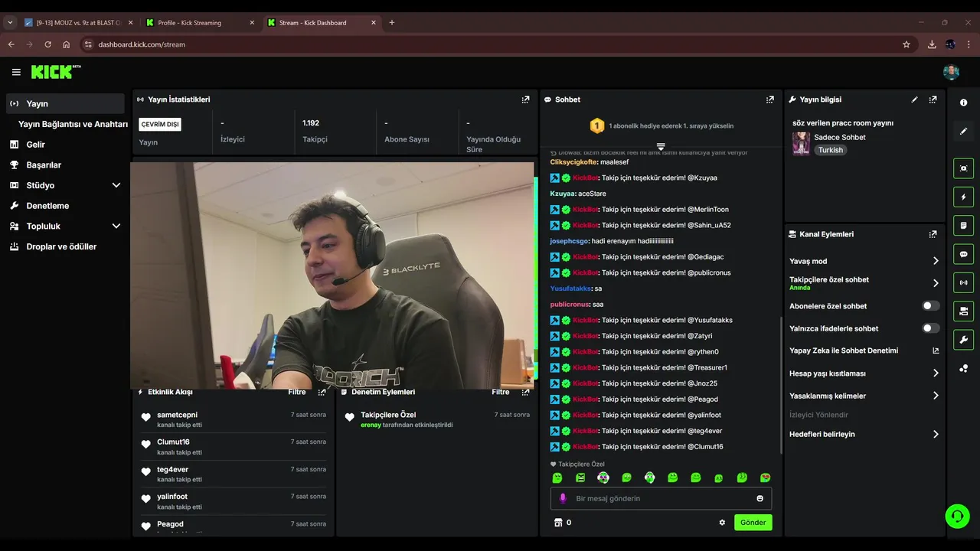This screenshot has height=551, width=980.
Task: Open the browser tab list dropdown
Action: pos(10,23)
